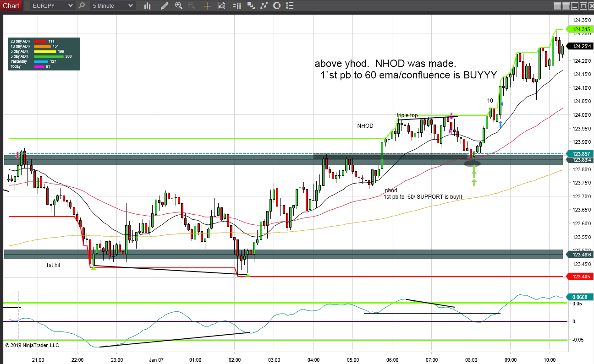
Task: Click the Today legend label
Action: coord(16,66)
